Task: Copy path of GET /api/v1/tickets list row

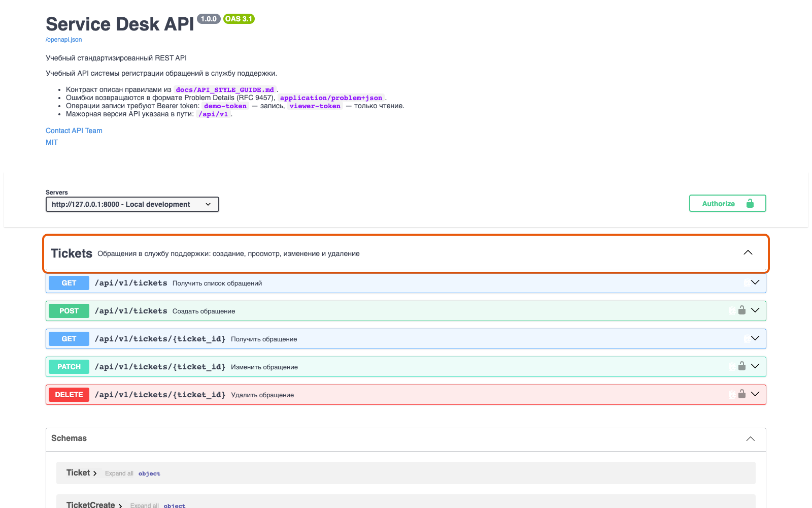Action: click(x=747, y=283)
